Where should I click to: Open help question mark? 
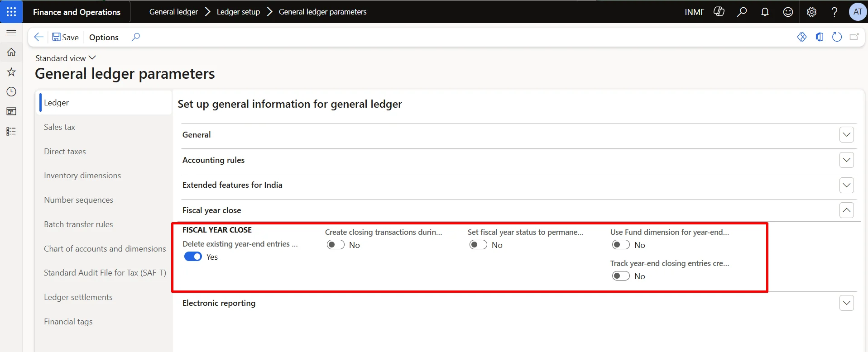point(834,12)
